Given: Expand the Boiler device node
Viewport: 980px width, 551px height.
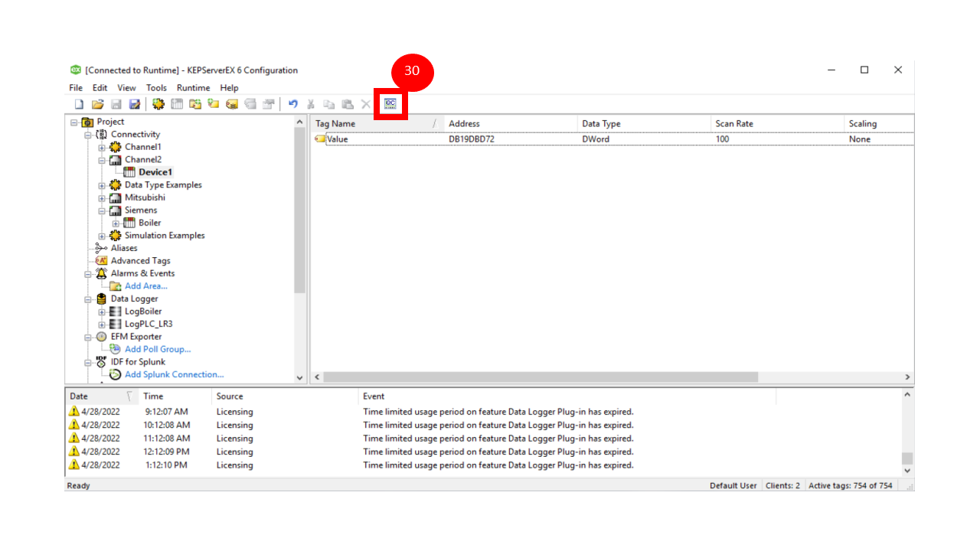Looking at the screenshot, I should (x=116, y=223).
